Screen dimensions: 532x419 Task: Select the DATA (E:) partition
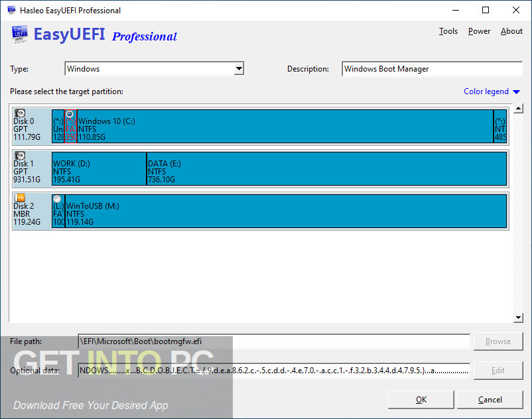(327, 168)
